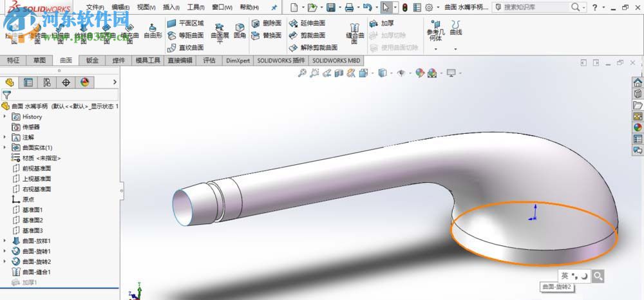Image resolution: width=644 pixels, height=300 pixels.
Task: Switch to the 特征 features tab
Action: point(13,61)
